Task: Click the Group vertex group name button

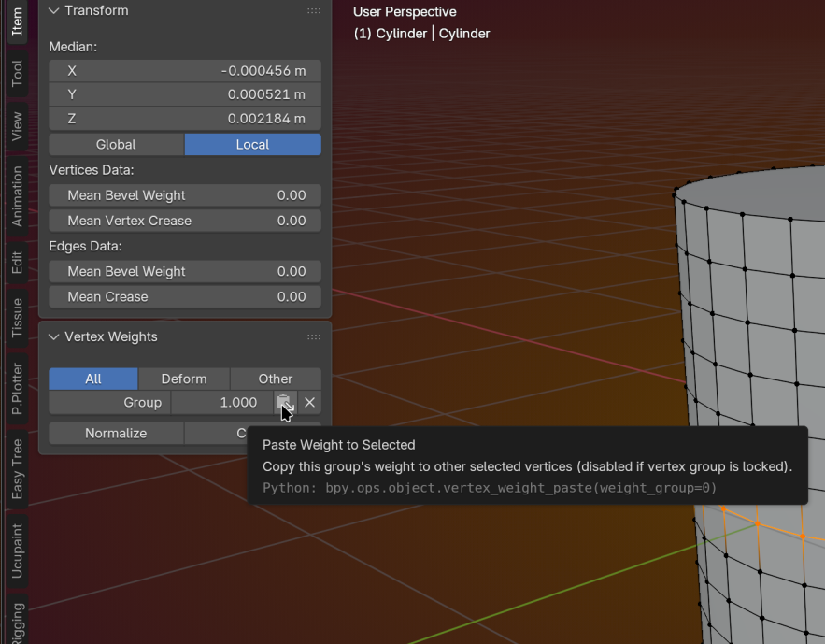Action: coord(109,402)
